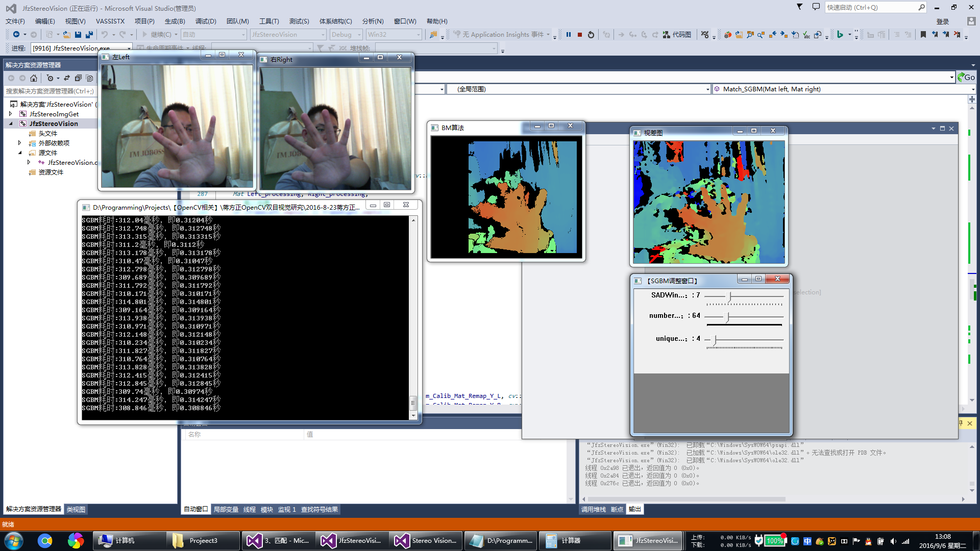Open the Win32 platform dropdown

pyautogui.click(x=394, y=35)
